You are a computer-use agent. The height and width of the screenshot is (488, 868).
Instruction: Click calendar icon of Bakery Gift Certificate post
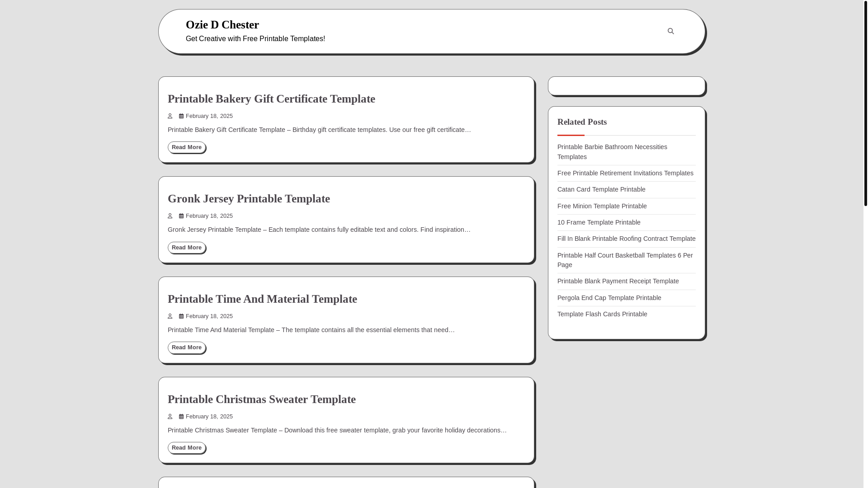(181, 116)
